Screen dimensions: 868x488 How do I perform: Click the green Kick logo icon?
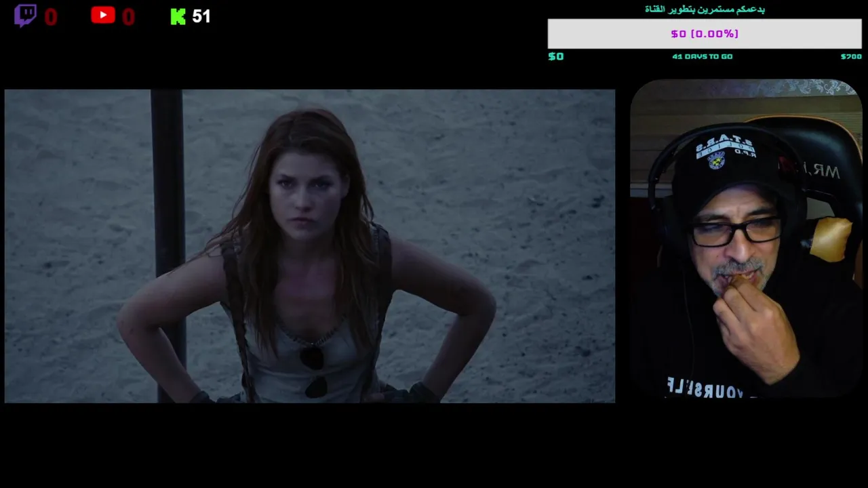coord(178,17)
